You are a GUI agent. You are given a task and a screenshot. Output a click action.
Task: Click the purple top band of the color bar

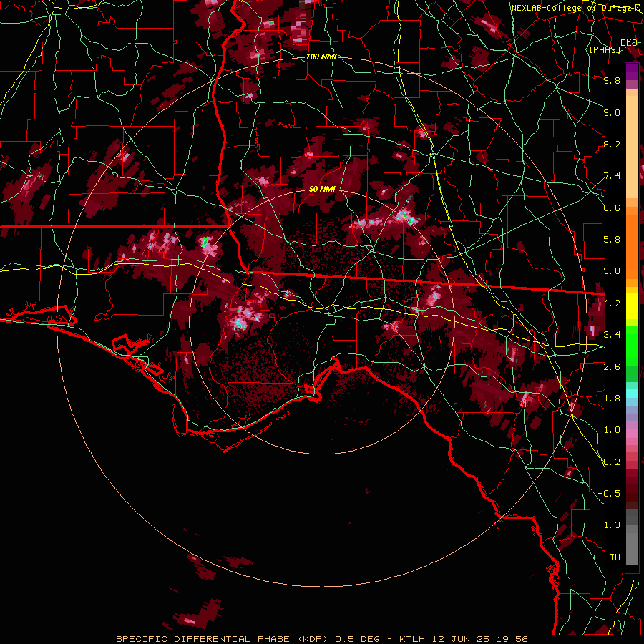(632, 72)
